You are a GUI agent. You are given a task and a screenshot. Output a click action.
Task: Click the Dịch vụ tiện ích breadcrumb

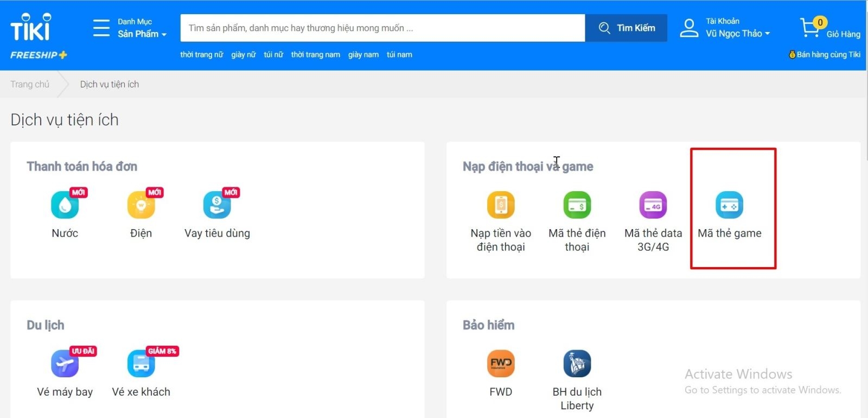click(x=110, y=84)
